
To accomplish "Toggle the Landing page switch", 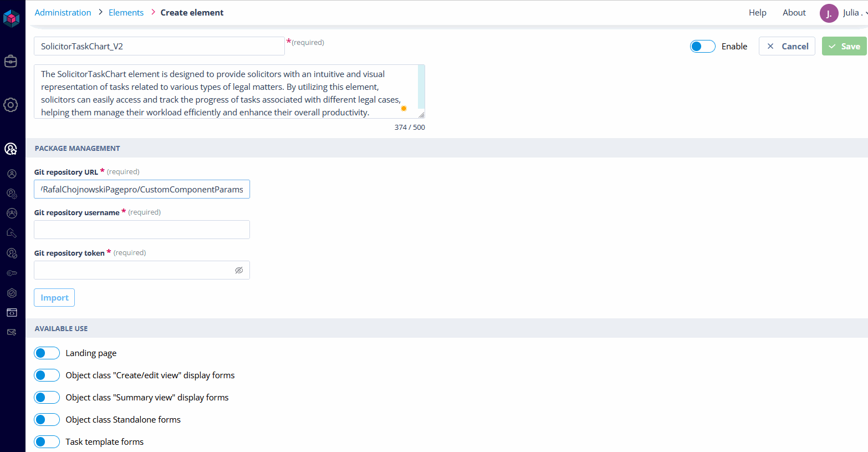I will 47,353.
